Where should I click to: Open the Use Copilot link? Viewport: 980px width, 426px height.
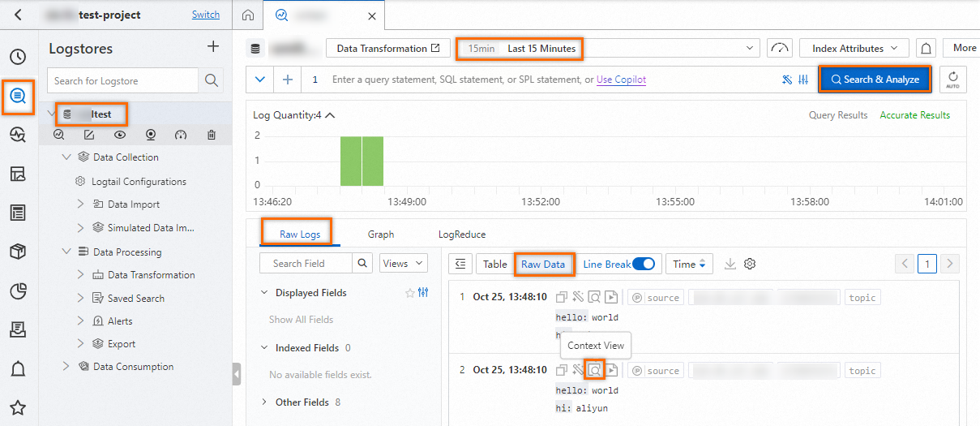pyautogui.click(x=622, y=80)
